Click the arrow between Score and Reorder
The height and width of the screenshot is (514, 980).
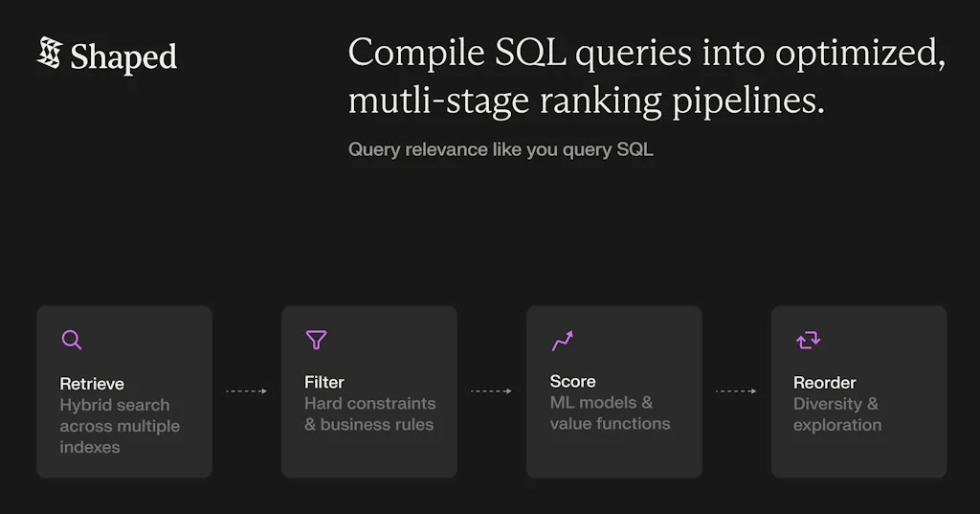coord(736,391)
